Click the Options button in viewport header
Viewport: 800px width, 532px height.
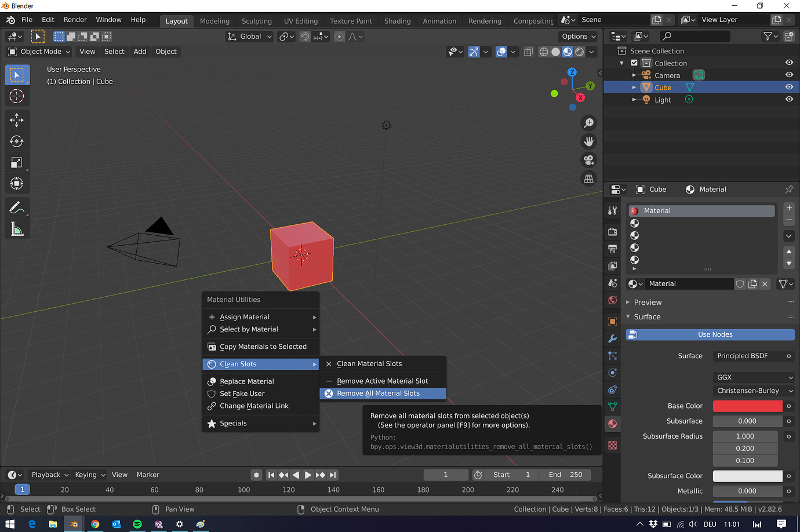click(578, 37)
